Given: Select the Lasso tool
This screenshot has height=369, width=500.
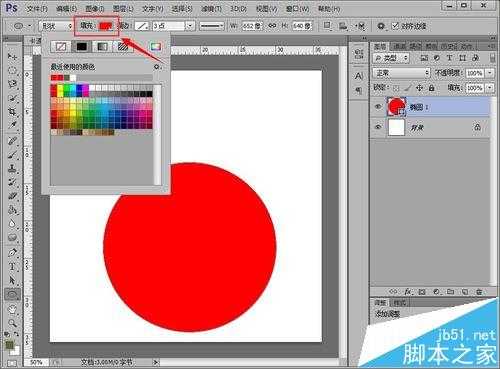Looking at the screenshot, I should pyautogui.click(x=12, y=84).
